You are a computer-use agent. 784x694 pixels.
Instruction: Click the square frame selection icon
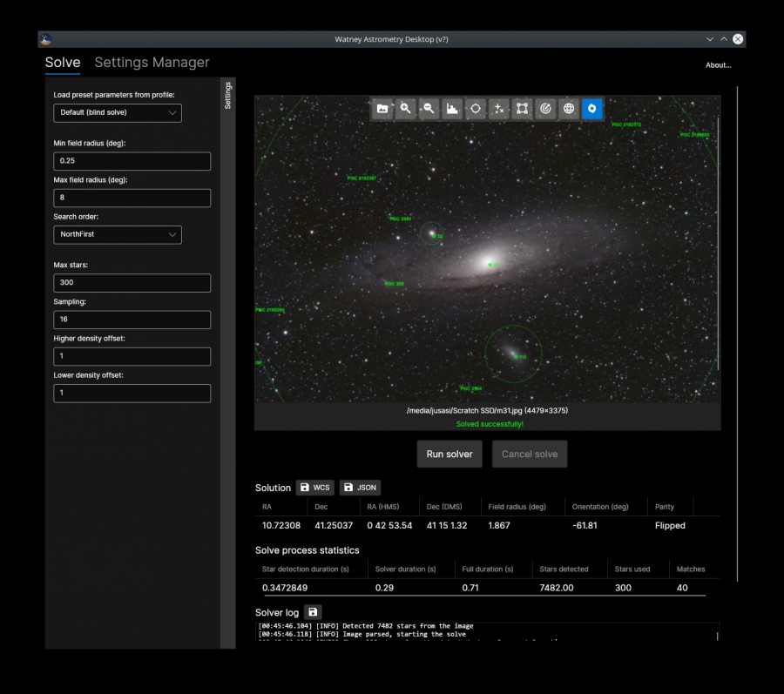(523, 109)
